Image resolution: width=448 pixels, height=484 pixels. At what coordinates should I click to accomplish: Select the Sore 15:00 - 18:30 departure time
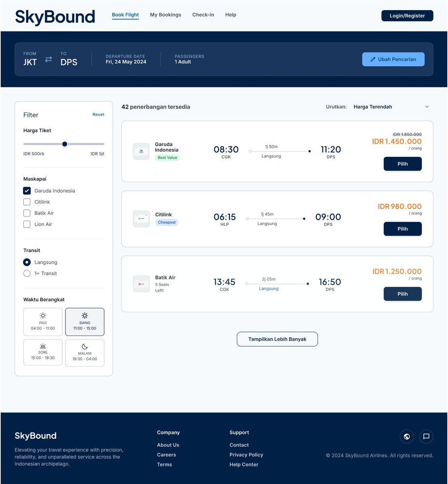tap(43, 352)
